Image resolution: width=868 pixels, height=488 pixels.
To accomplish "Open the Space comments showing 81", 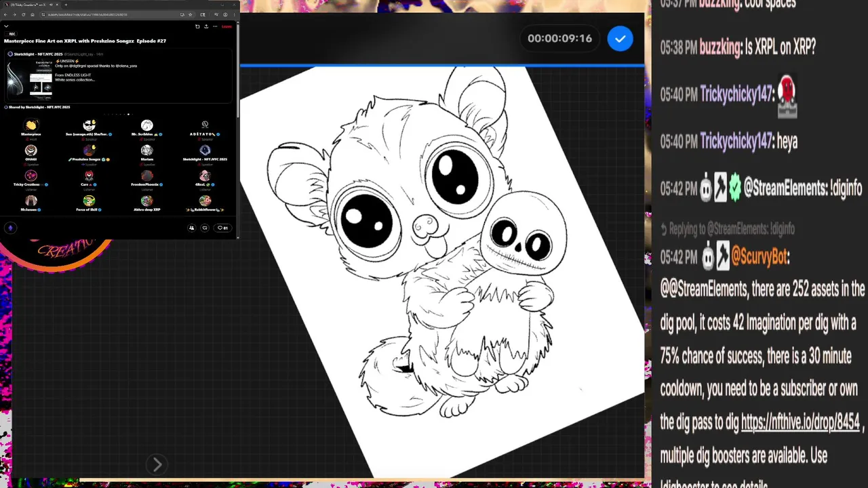I will (222, 228).
